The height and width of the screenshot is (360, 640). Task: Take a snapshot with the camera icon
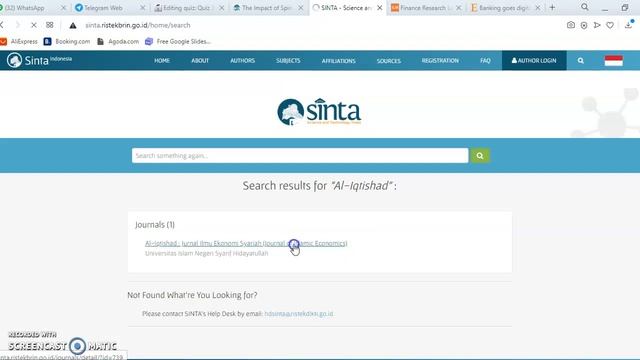click(571, 25)
